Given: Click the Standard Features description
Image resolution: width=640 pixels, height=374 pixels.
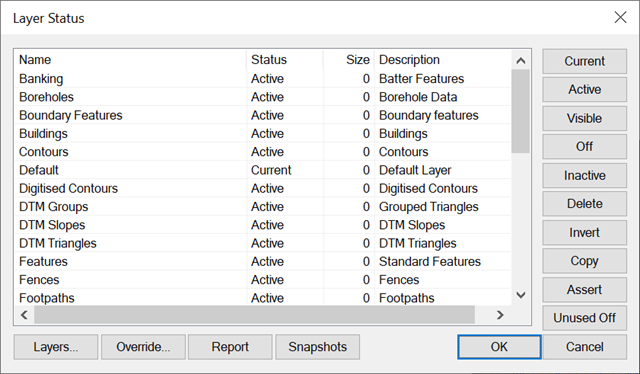Looking at the screenshot, I should coord(430,261).
